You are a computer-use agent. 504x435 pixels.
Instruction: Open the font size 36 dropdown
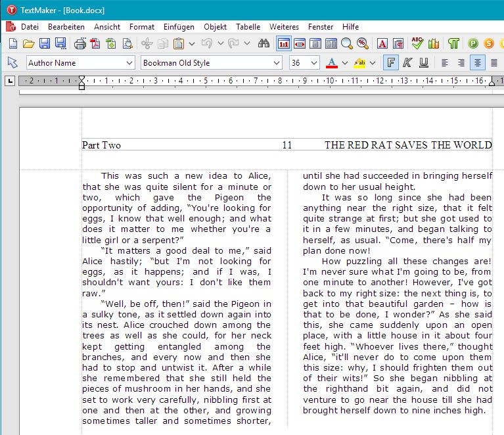[313, 62]
